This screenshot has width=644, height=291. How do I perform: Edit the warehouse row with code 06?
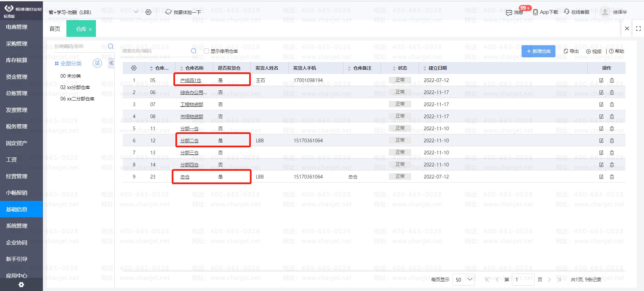click(601, 92)
